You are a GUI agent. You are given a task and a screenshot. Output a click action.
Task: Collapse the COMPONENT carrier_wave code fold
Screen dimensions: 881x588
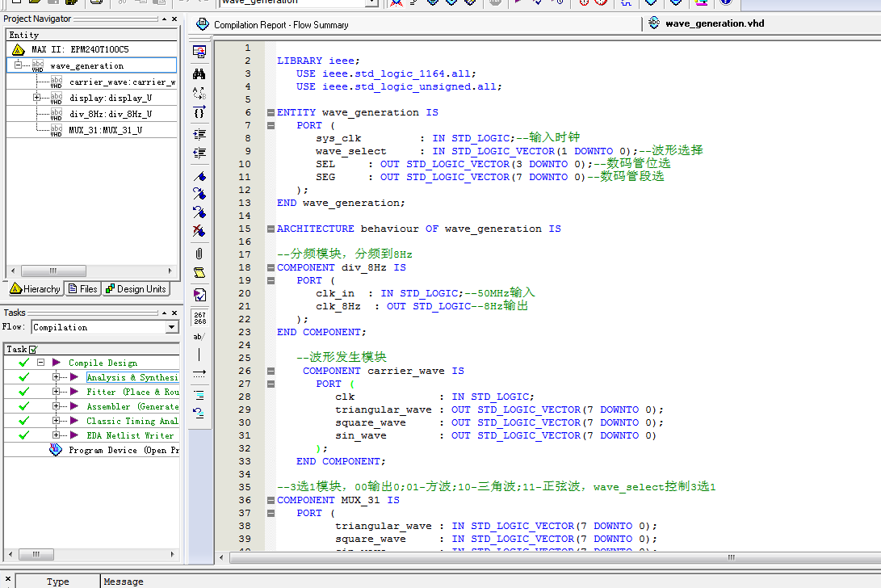(271, 371)
